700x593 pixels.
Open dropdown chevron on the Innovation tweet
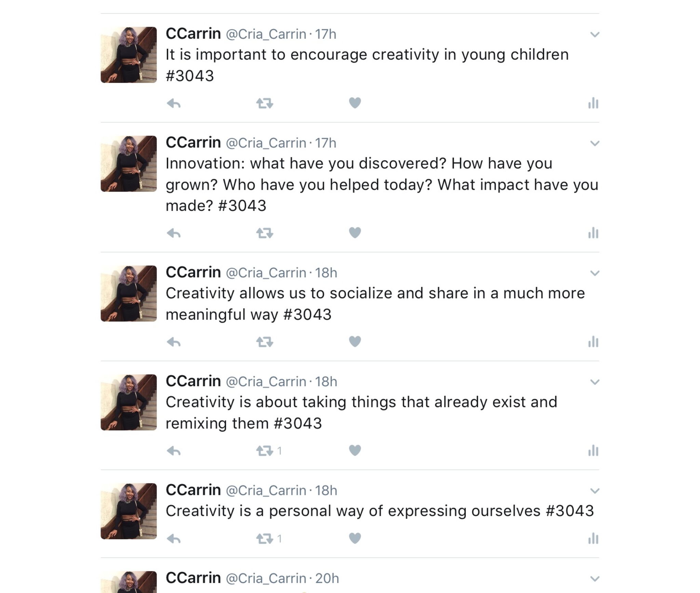coord(595,143)
